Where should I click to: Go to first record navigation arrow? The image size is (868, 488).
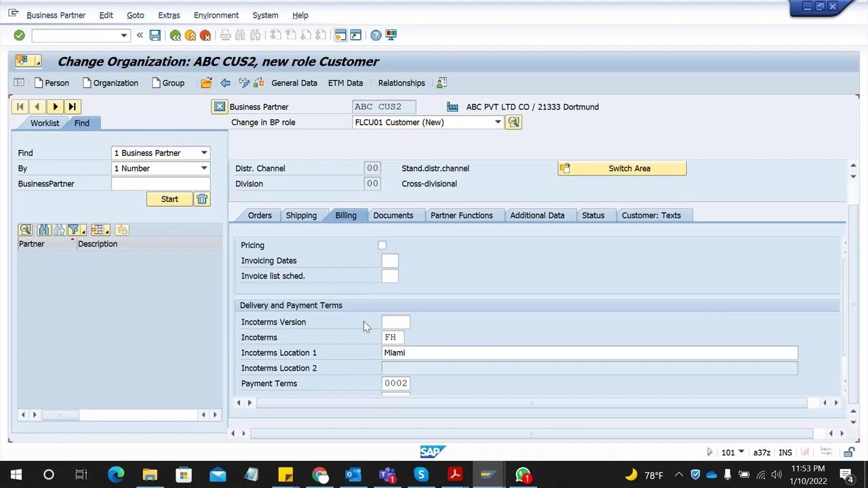tap(20, 106)
